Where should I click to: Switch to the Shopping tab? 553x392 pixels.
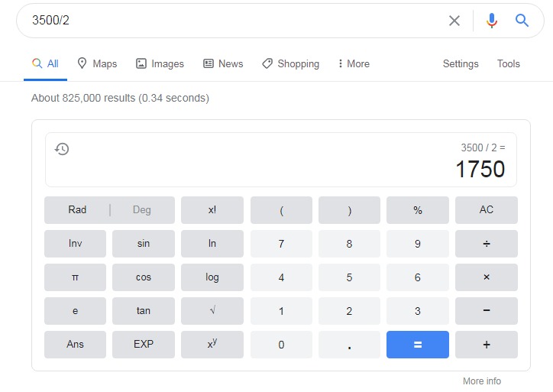coord(290,63)
